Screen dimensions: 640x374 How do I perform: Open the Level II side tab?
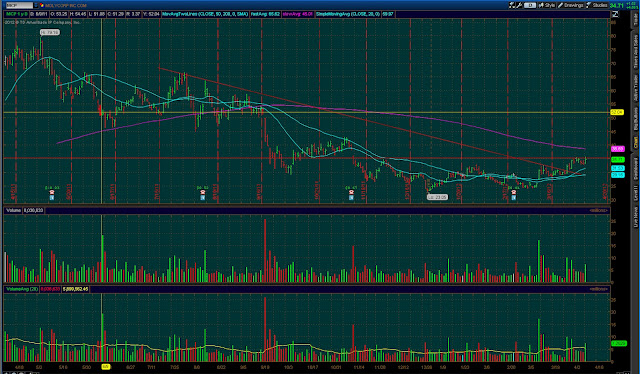coord(635,193)
